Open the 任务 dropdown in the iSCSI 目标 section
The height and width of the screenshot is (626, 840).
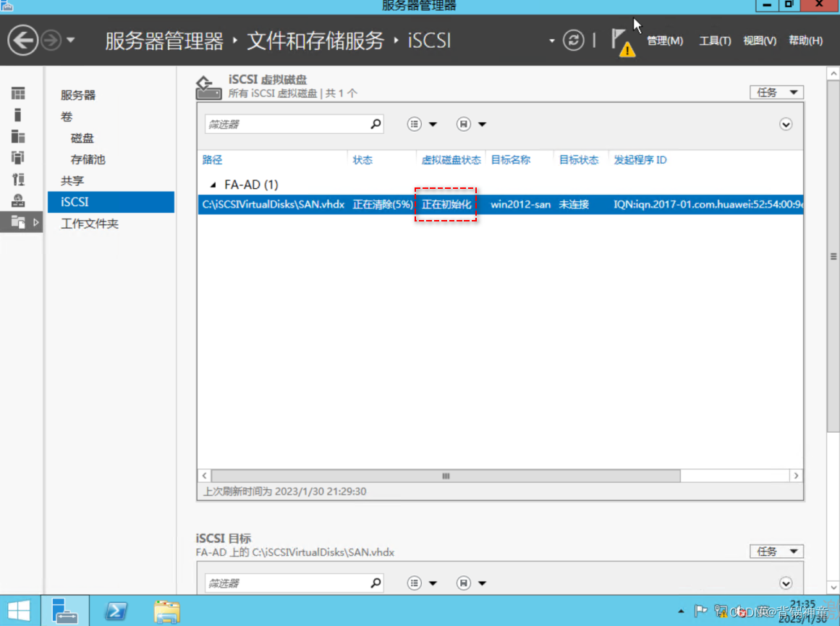click(x=776, y=551)
